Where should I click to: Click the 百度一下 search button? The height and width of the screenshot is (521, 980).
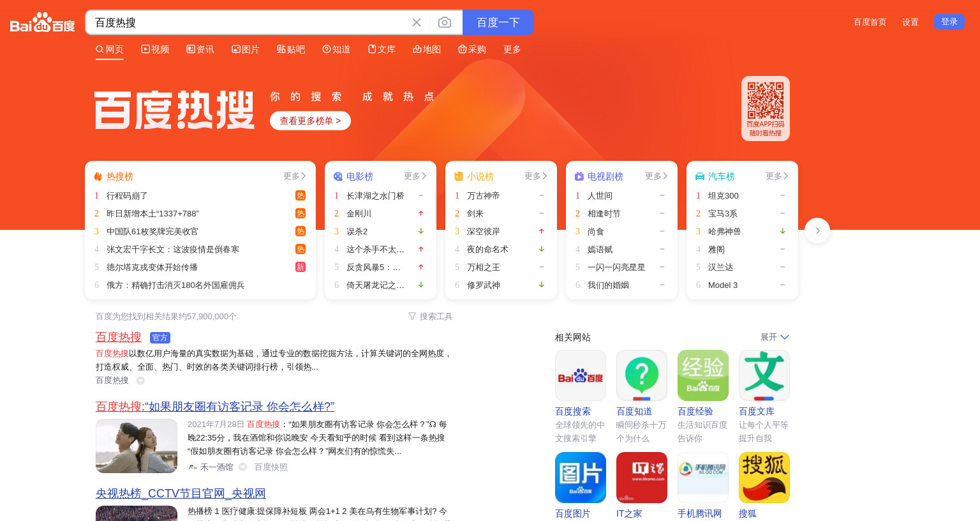(x=498, y=22)
